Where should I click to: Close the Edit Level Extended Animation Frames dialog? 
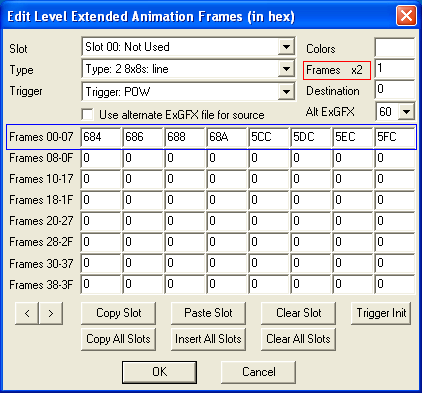click(406, 16)
